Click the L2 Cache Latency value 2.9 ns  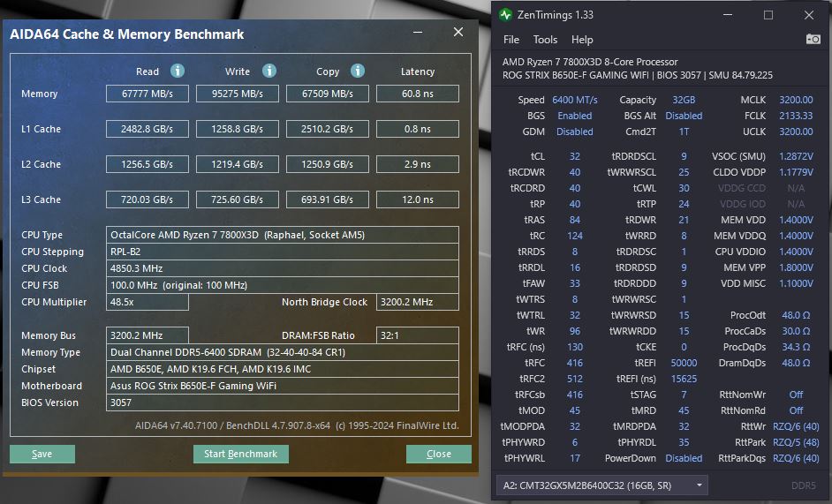pyautogui.click(x=418, y=164)
